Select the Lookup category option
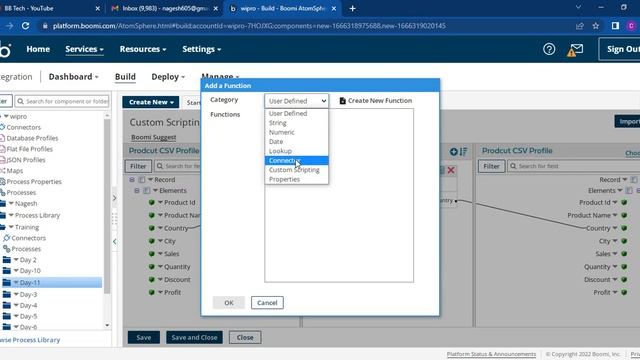640x360 pixels. click(296, 151)
